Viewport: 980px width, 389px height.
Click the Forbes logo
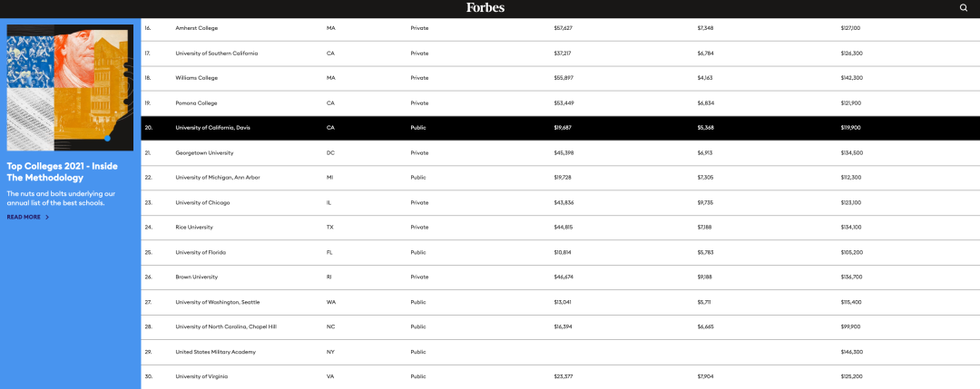(485, 7)
